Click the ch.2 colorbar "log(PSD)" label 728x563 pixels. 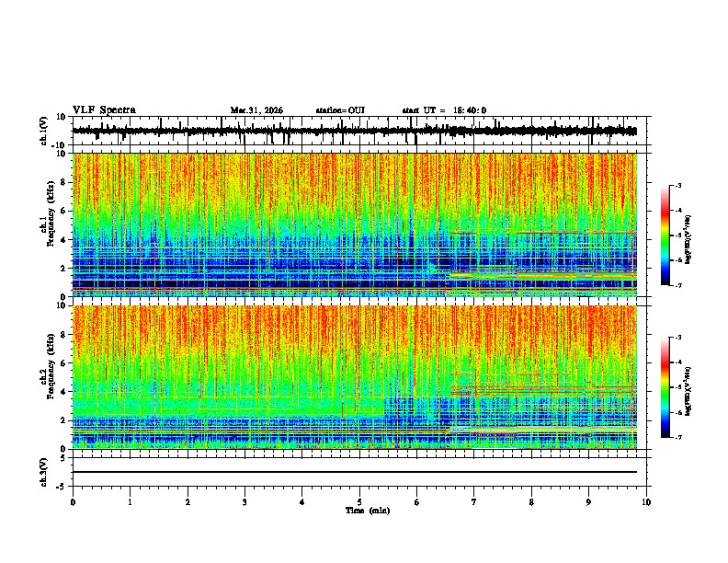pyautogui.click(x=688, y=391)
